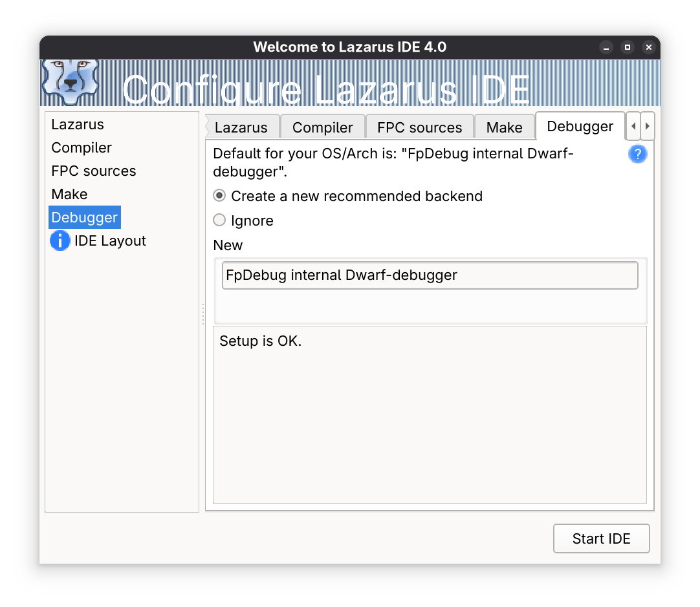Maximize the Welcome to Lazarus IDE window
The image size is (700, 607).
pyautogui.click(x=628, y=47)
